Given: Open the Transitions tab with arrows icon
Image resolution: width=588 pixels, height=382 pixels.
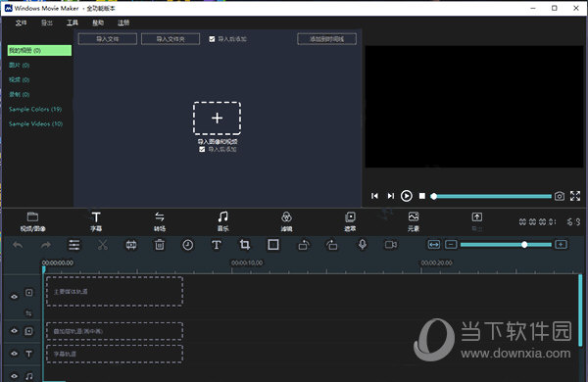Looking at the screenshot, I should 160,217.
